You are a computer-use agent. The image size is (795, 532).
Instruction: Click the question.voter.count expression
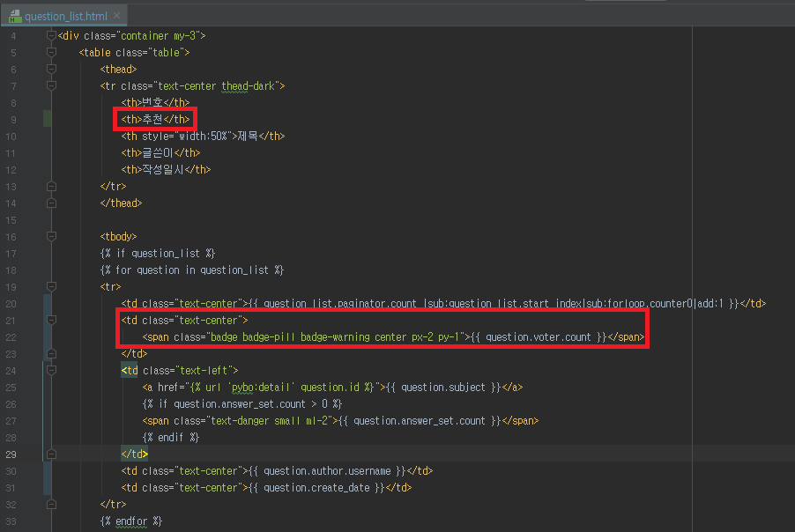tap(539, 337)
